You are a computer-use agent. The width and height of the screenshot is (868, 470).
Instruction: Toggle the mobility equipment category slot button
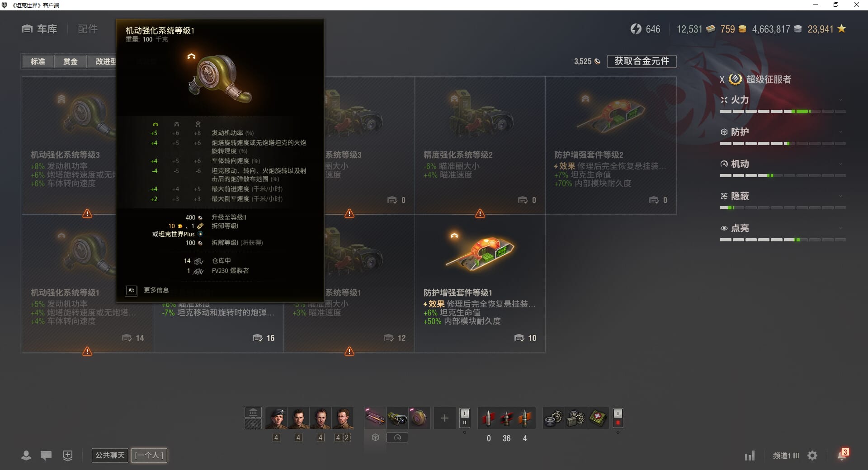coord(397,437)
